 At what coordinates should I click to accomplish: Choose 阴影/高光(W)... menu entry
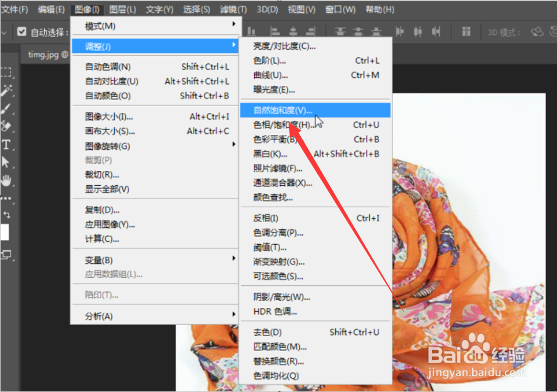(315, 298)
